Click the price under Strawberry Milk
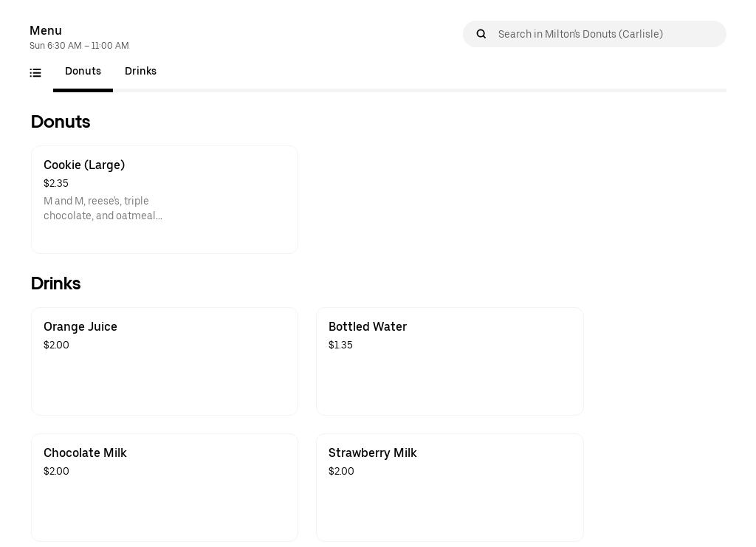This screenshot has height=547, width=756. click(x=341, y=472)
